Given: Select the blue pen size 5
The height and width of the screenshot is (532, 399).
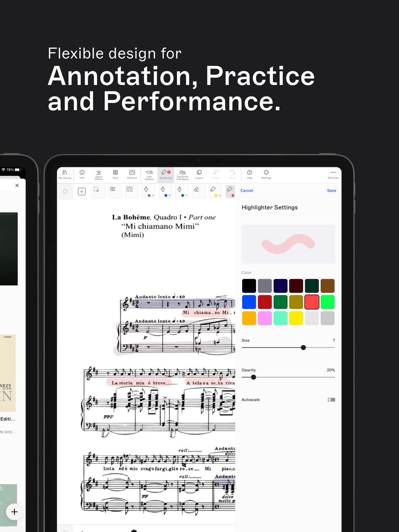Looking at the screenshot, I should tap(165, 191).
